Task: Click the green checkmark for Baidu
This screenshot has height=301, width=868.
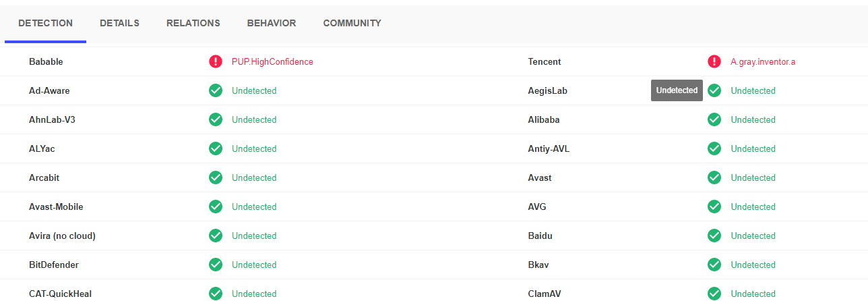Action: click(714, 236)
